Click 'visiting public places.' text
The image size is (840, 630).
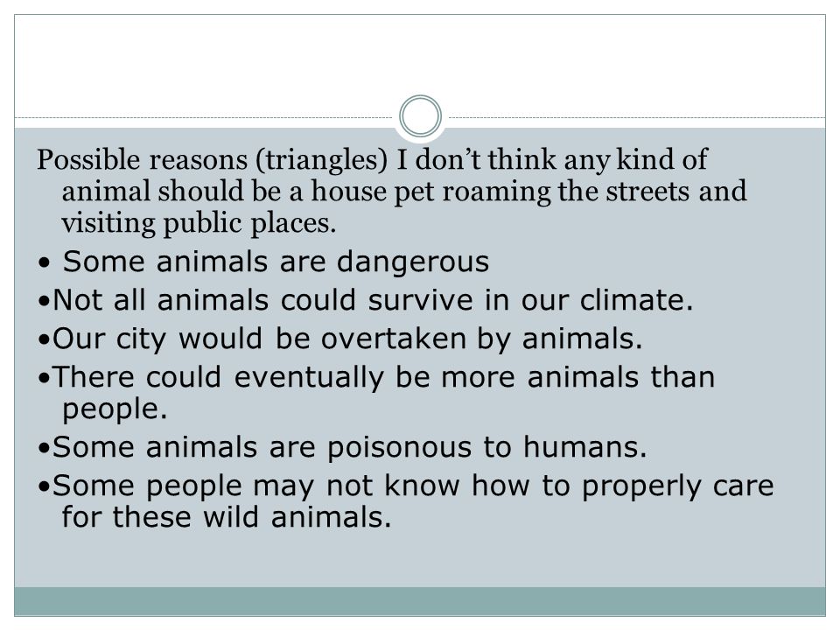click(199, 223)
